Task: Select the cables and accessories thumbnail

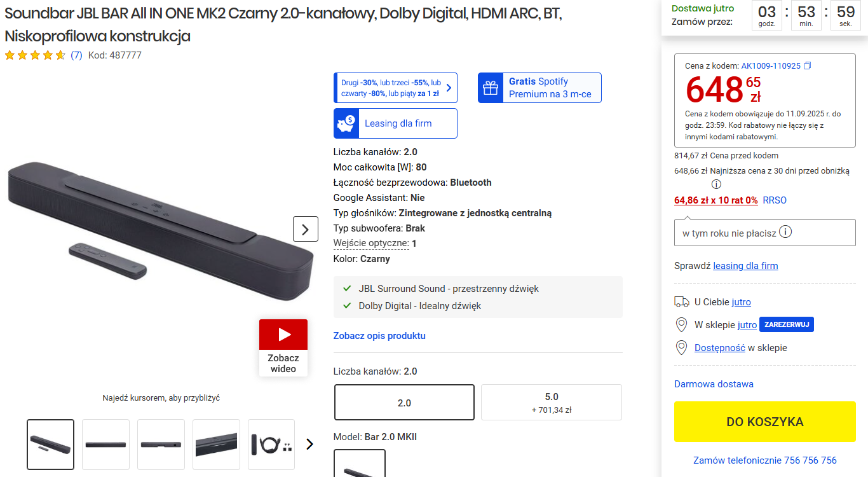Action: tap(271, 444)
